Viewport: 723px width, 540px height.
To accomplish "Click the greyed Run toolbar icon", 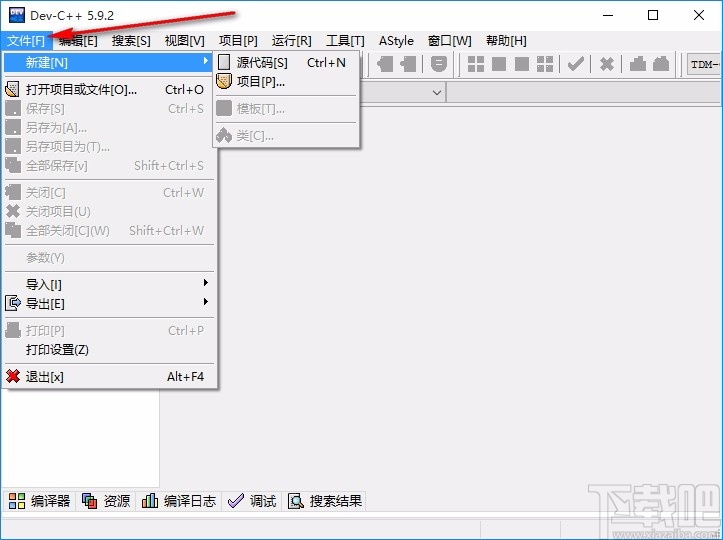I will pyautogui.click(x=499, y=64).
